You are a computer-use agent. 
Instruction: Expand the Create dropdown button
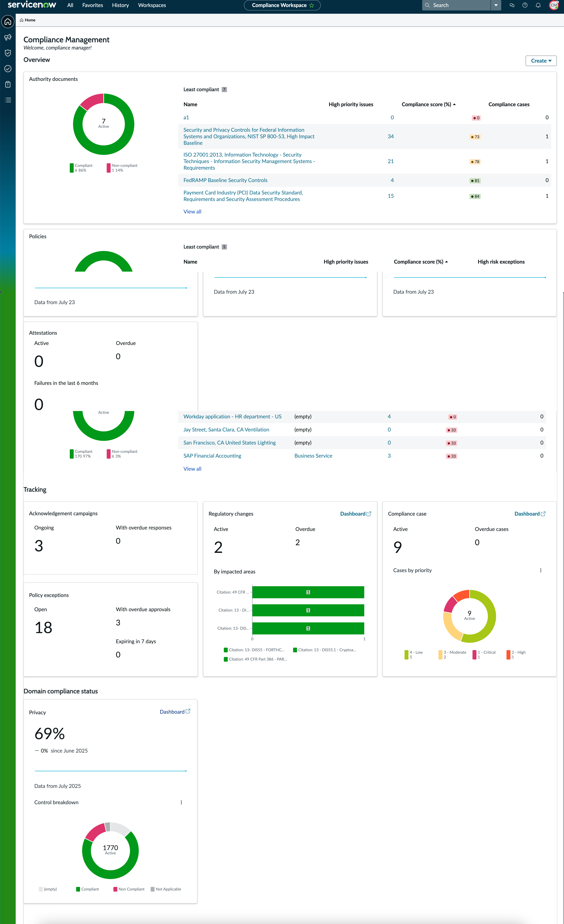pos(541,61)
